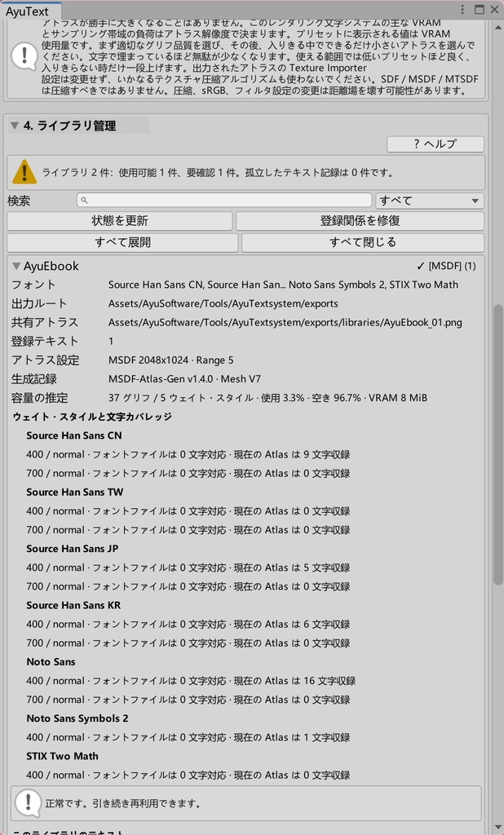The width and height of the screenshot is (504, 835).
Task: Click the アトラス設定 label
Action: 46,360
